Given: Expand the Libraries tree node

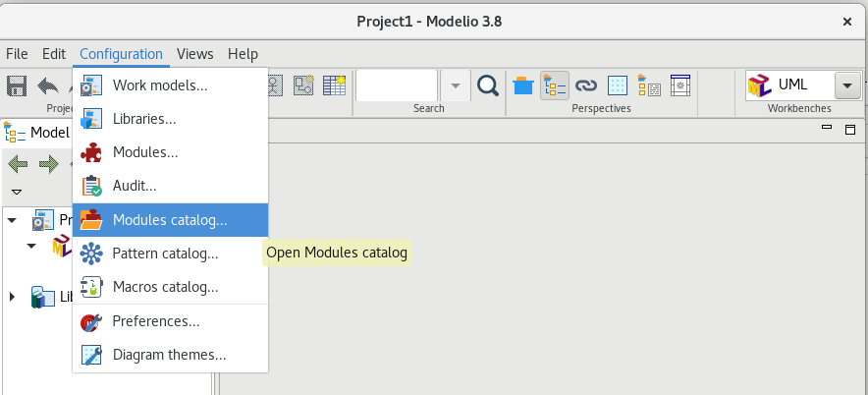Looking at the screenshot, I should click(x=12, y=297).
